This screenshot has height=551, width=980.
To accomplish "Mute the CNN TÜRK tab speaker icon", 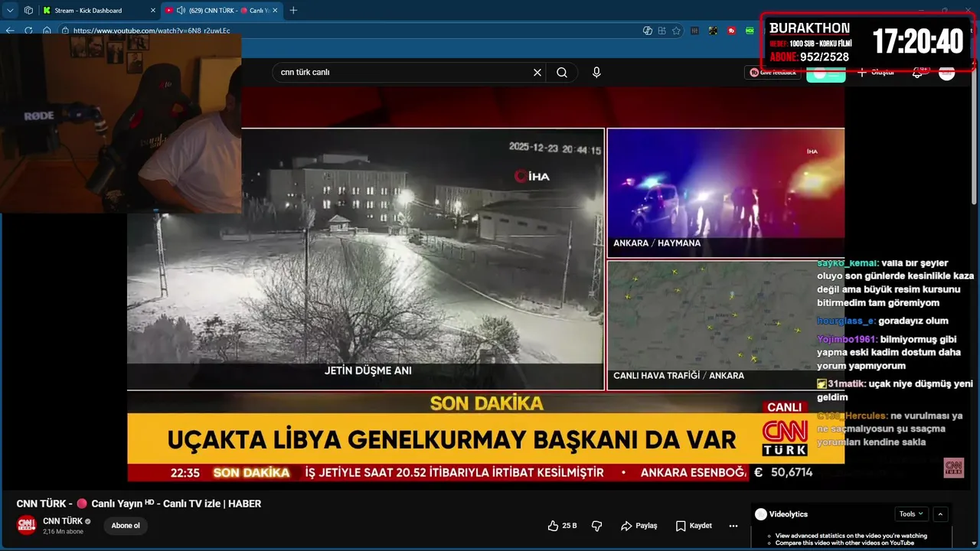I will click(x=181, y=11).
